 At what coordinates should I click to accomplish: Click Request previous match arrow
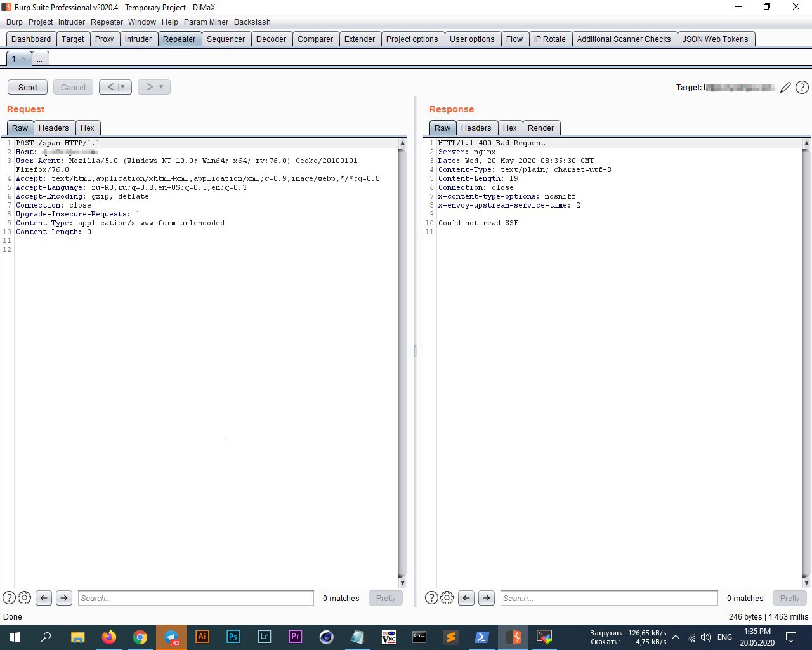coord(44,598)
